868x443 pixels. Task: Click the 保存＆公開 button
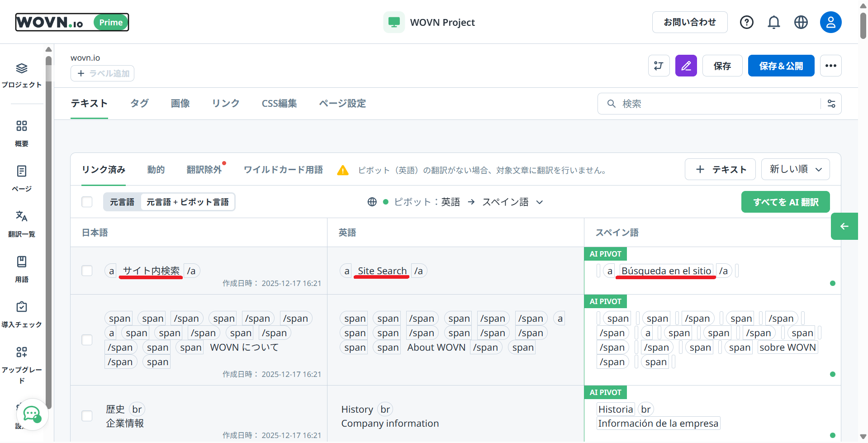[x=781, y=66]
